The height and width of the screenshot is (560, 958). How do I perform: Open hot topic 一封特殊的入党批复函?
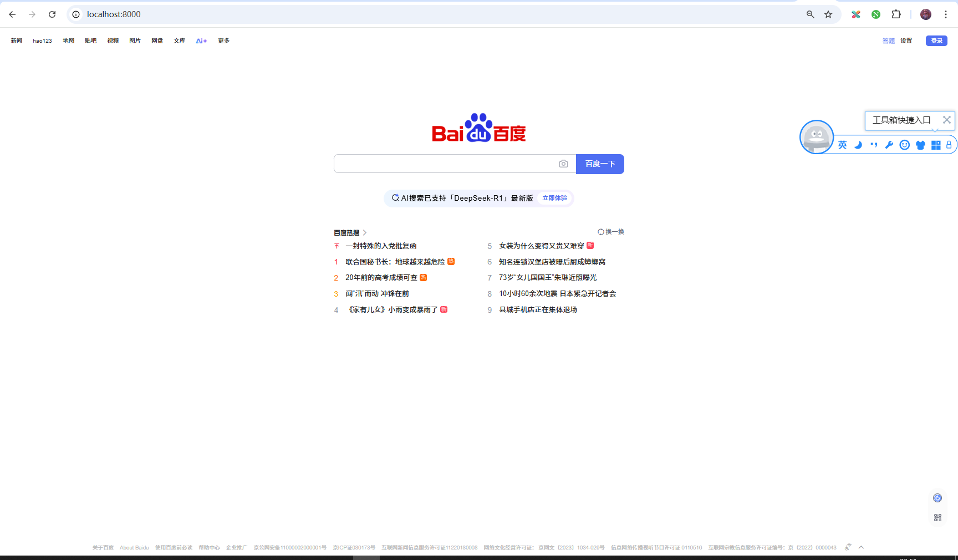pos(381,246)
